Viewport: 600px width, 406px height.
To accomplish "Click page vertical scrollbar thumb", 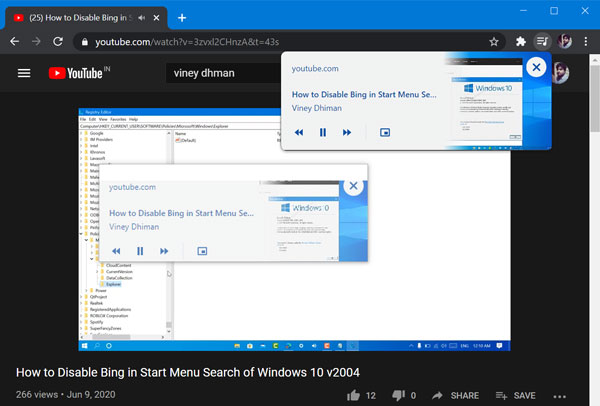I will click(595, 98).
